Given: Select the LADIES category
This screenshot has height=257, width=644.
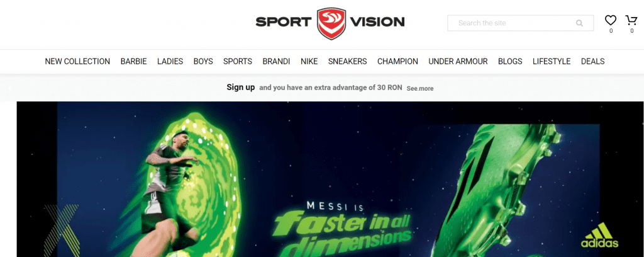Looking at the screenshot, I should [x=170, y=62].
